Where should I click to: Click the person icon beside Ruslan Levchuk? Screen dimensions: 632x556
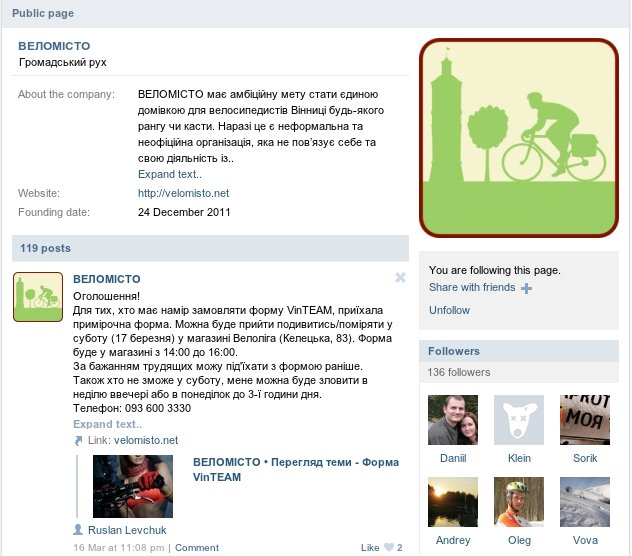(x=78, y=529)
